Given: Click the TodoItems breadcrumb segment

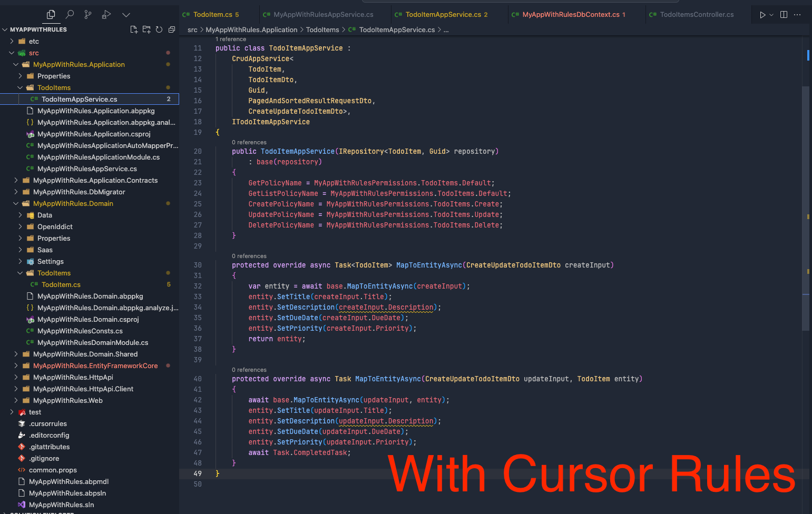Looking at the screenshot, I should 322,30.
